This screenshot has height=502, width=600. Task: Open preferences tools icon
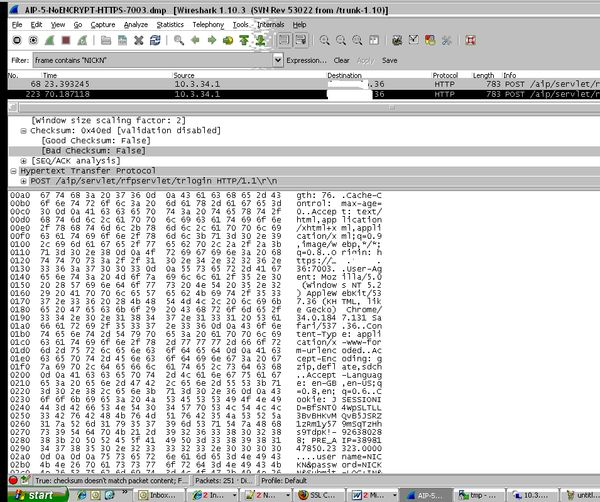point(447,40)
